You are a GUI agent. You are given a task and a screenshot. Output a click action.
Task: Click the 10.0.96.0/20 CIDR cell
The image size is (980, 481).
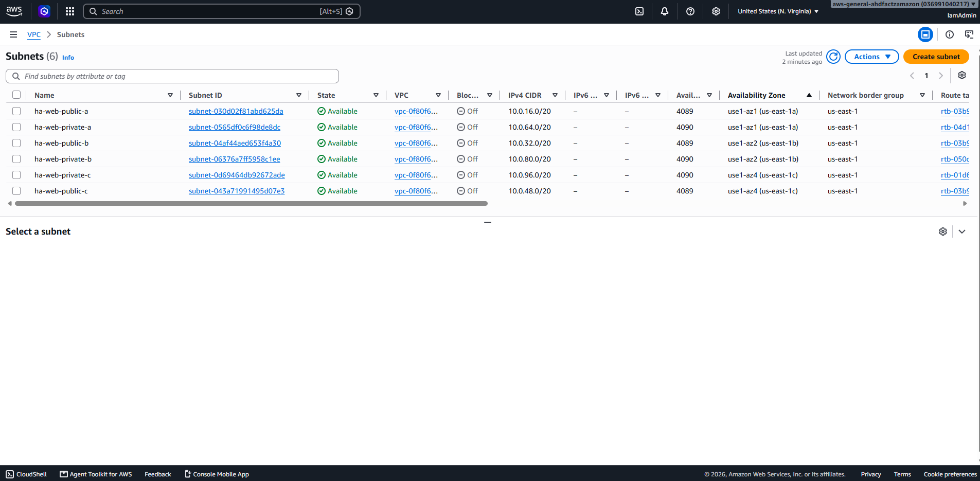(530, 175)
